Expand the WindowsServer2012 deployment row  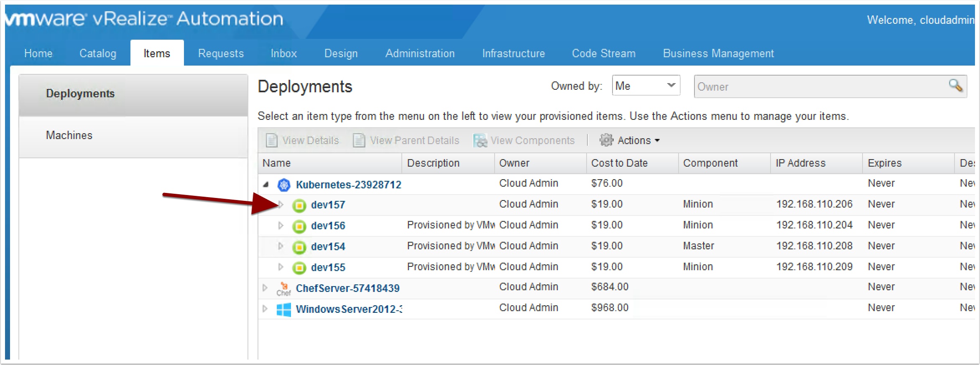(x=265, y=309)
